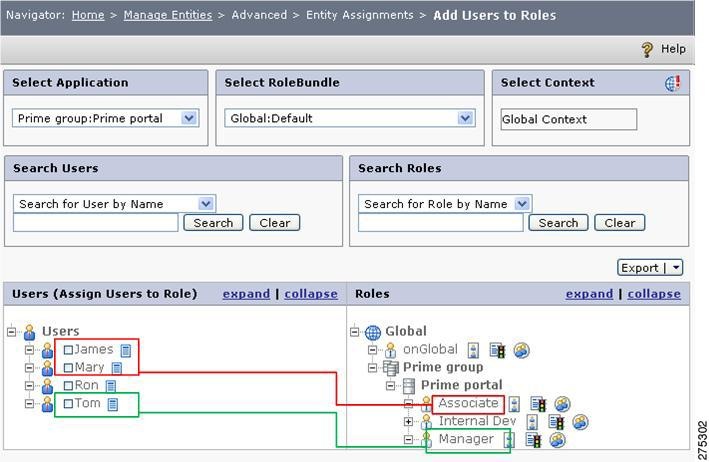Check the Ron user checkbox
The width and height of the screenshot is (709, 462).
click(68, 386)
